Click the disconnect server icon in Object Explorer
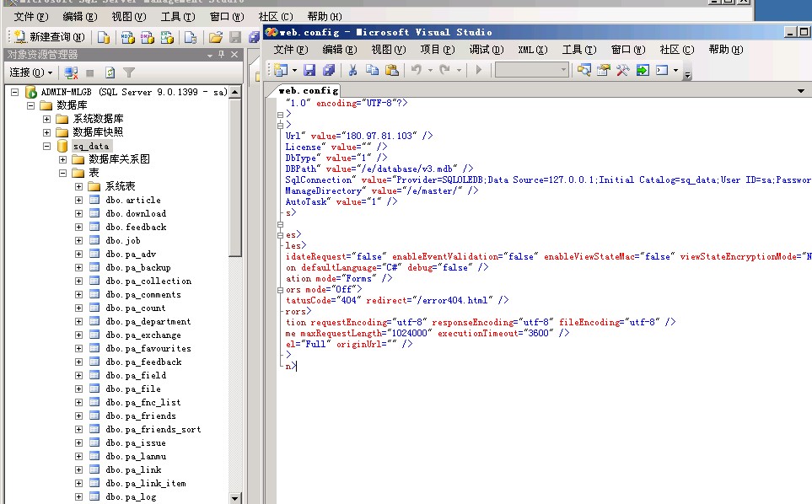This screenshot has height=504, width=812. pyautogui.click(x=72, y=73)
